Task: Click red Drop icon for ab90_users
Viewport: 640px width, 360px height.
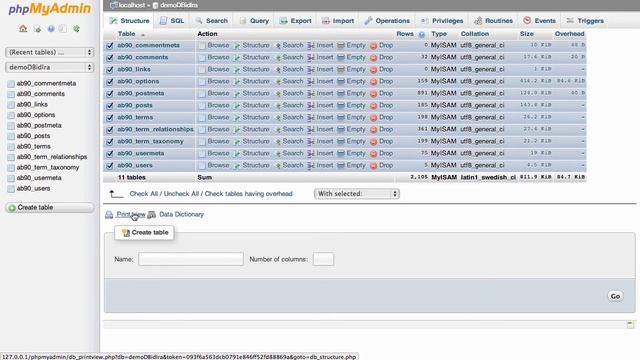Action: pyautogui.click(x=373, y=166)
